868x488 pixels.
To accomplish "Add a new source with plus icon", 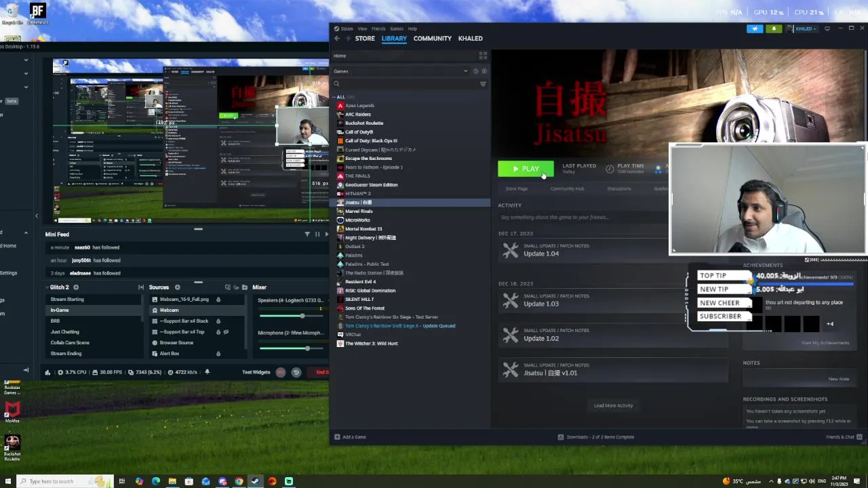I will click(x=177, y=287).
